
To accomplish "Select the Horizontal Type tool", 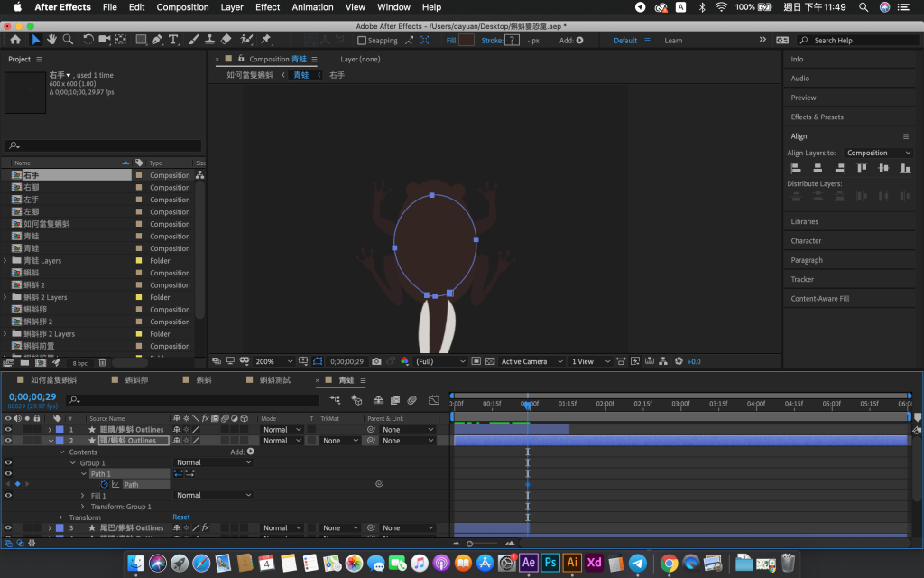I will coord(173,40).
